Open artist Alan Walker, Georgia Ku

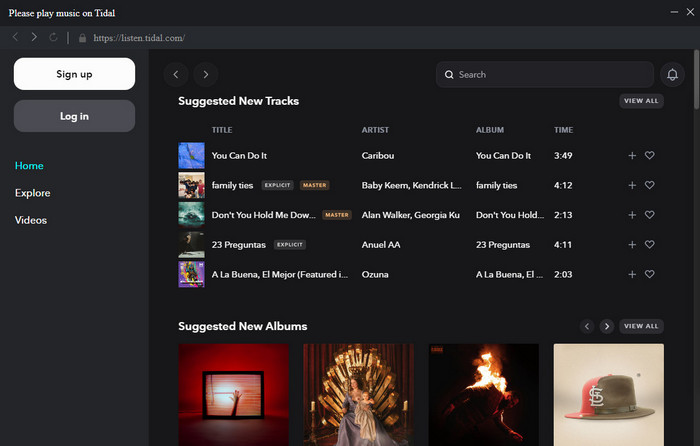click(411, 215)
